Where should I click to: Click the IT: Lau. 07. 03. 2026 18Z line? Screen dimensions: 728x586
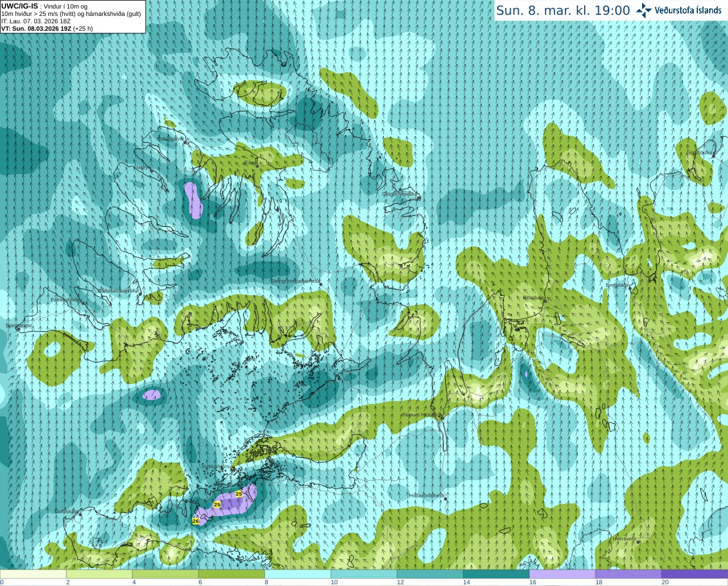(x=36, y=21)
